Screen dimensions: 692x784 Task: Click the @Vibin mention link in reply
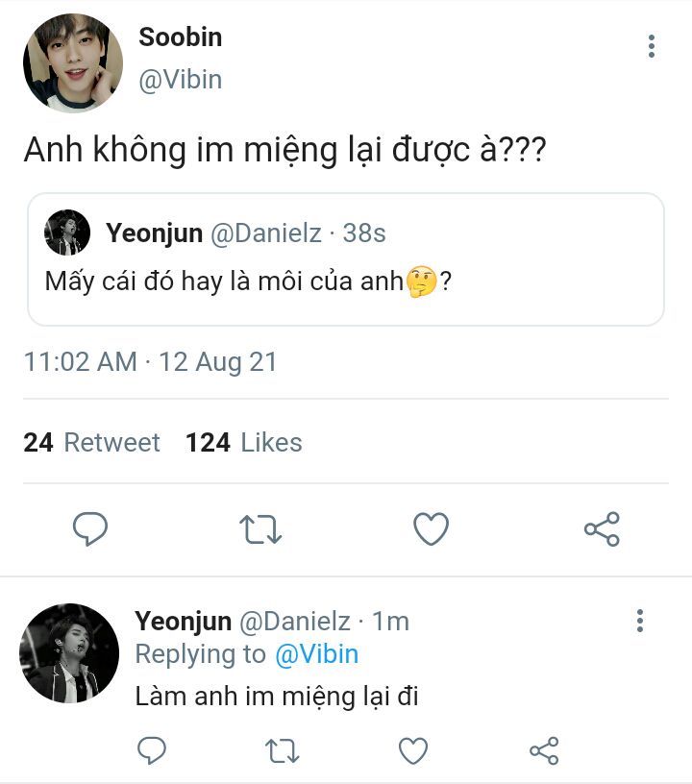[316, 654]
